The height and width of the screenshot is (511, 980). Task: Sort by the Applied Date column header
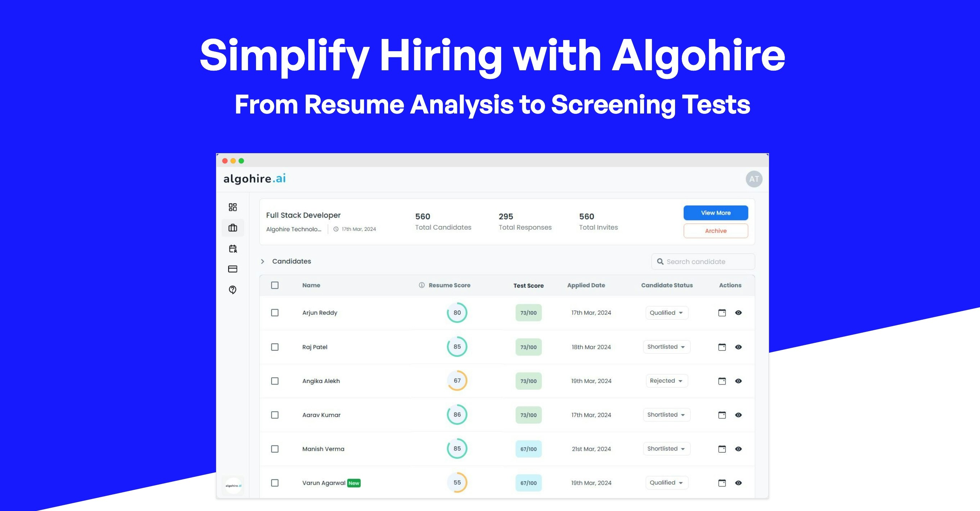586,285
